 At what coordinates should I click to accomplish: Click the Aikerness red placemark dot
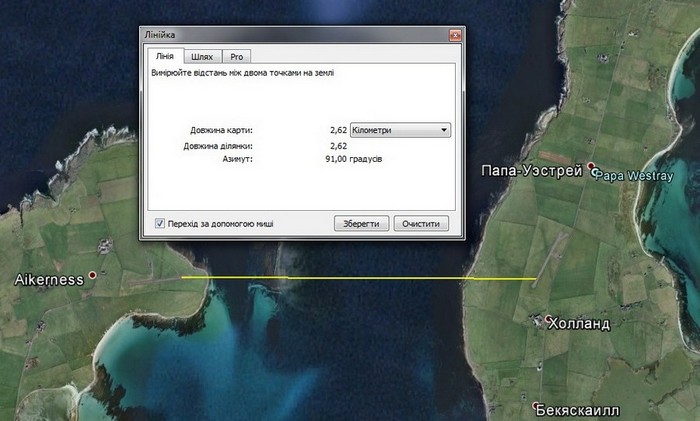click(x=93, y=275)
